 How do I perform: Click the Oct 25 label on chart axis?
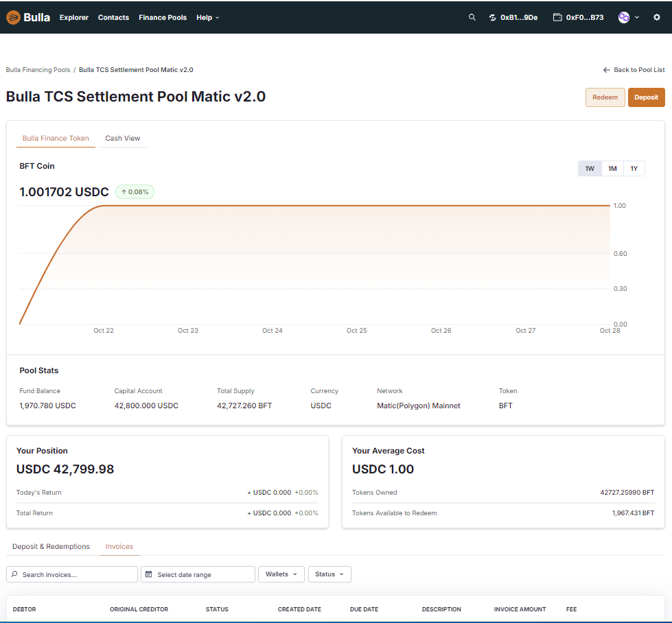(356, 330)
